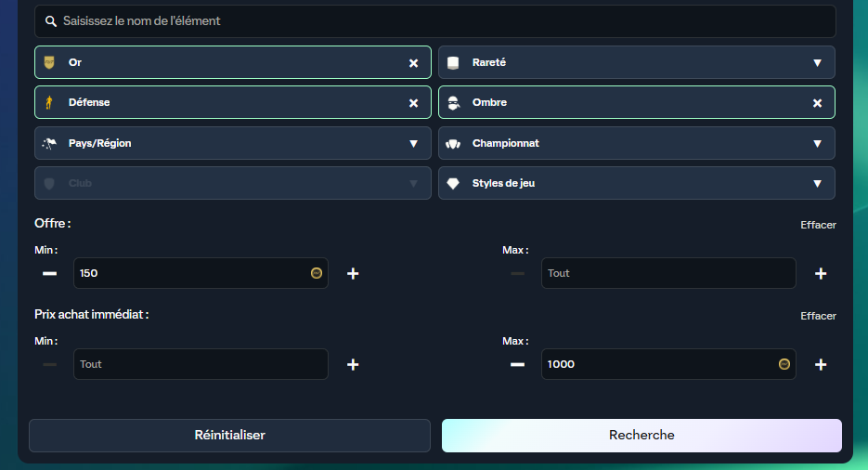Increase the Prix achat immédiat maximum
This screenshot has height=470, width=868.
pos(821,364)
